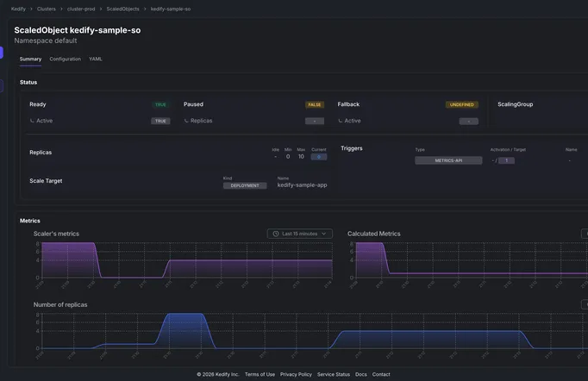
Task: Click the Ready TRUE status badge
Action: pos(160,104)
